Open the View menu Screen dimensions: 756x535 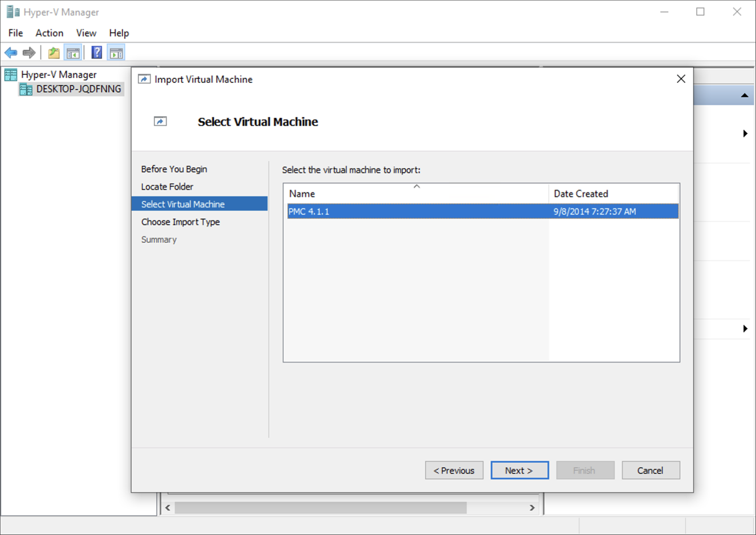(86, 33)
